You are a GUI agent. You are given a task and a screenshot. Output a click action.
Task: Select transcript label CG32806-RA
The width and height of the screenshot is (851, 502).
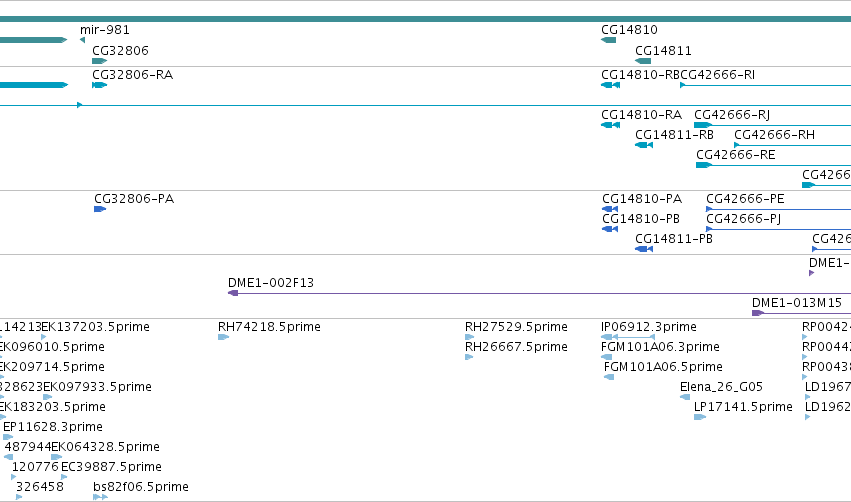[x=132, y=75]
